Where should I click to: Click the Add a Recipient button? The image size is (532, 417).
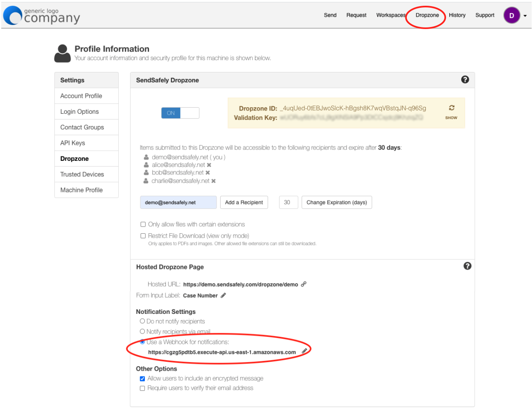point(244,202)
